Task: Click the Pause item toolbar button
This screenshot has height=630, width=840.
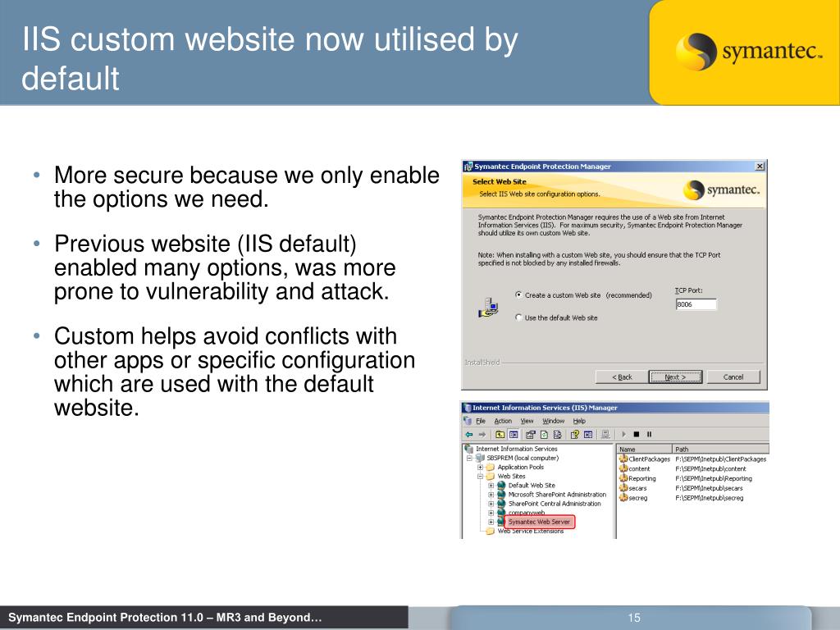Action: 650,435
